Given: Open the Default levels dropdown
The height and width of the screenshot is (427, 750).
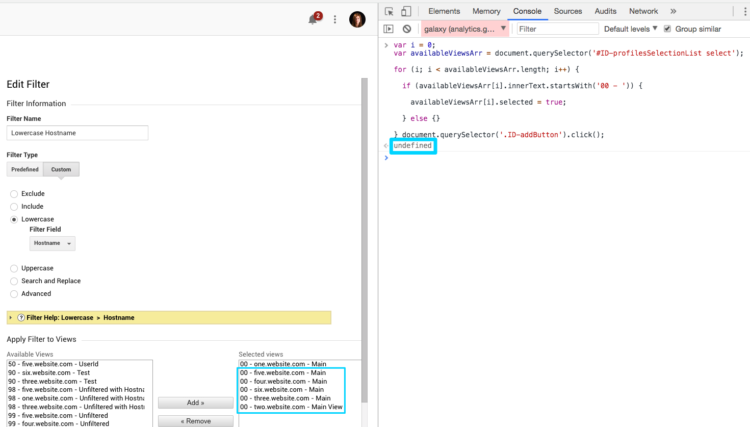Looking at the screenshot, I should [x=630, y=29].
